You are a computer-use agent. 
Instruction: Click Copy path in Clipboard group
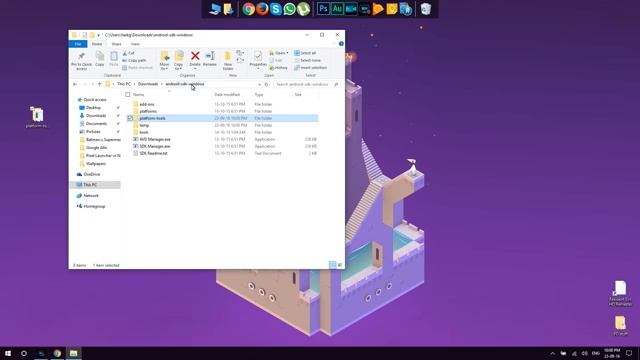[134, 60]
